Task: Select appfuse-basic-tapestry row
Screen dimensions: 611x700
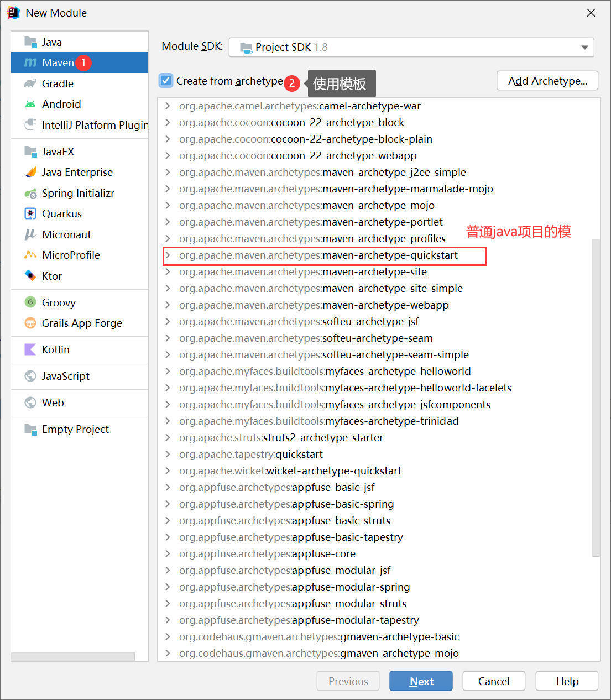Action: [x=379, y=537]
